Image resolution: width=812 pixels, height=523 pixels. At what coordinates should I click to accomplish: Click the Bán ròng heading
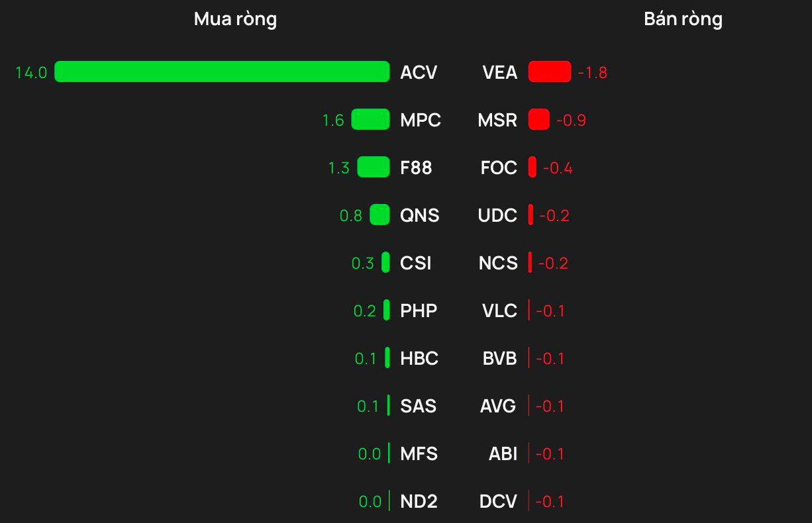tap(683, 19)
